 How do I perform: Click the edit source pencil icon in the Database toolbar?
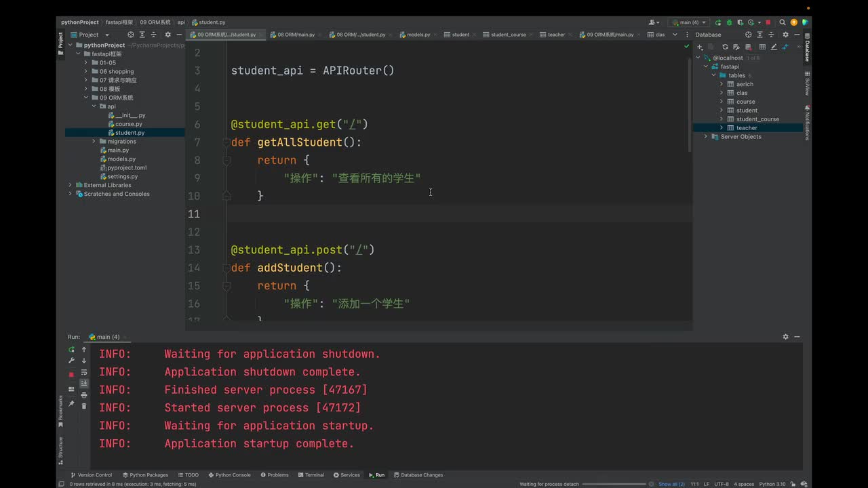774,47
